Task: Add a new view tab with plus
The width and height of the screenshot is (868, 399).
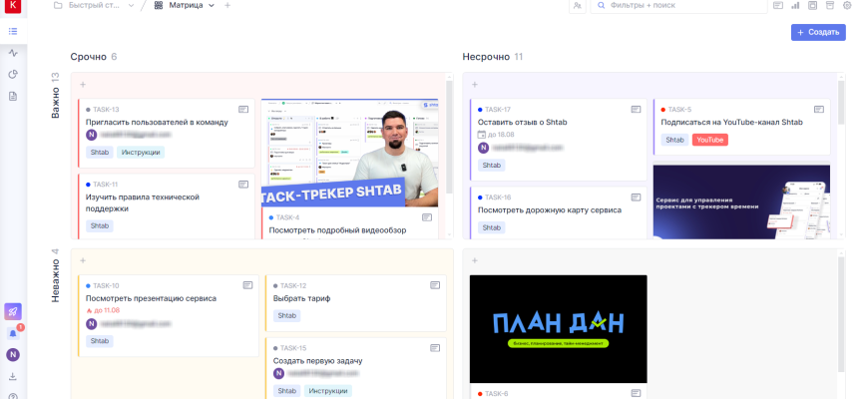Action: (227, 6)
